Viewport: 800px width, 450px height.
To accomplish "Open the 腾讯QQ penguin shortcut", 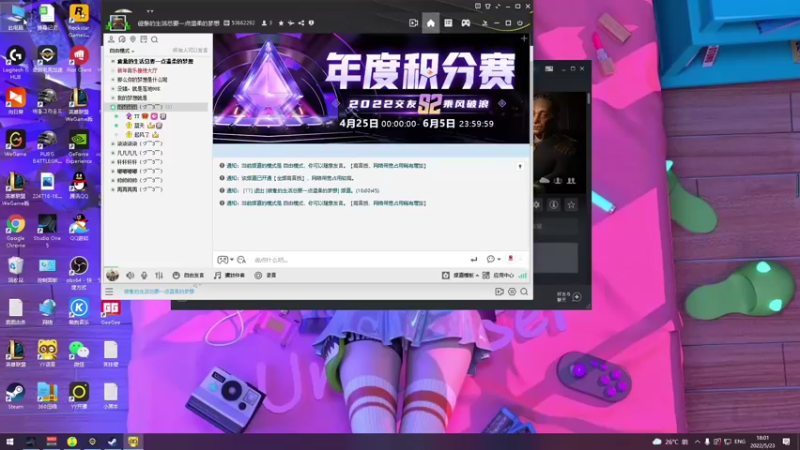I will 79,185.
